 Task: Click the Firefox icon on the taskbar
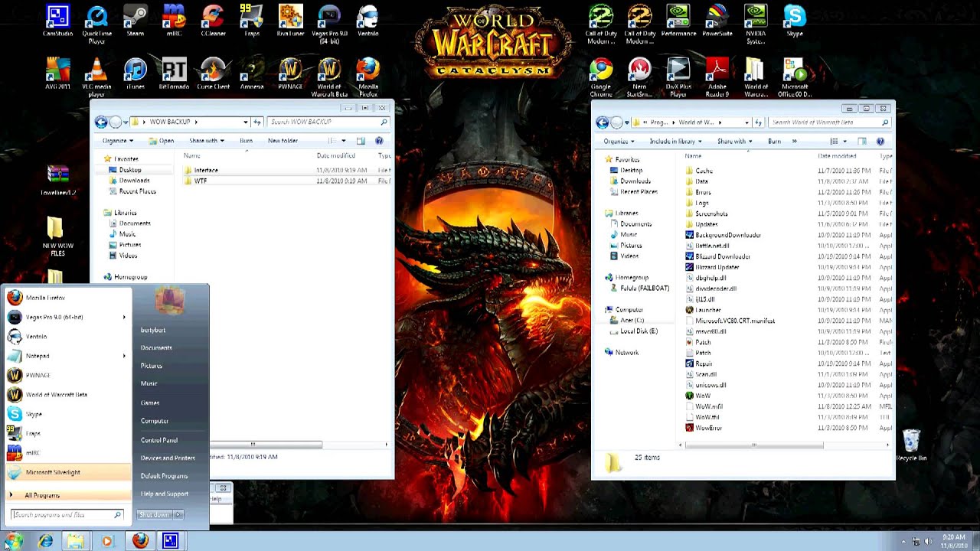[x=140, y=541]
